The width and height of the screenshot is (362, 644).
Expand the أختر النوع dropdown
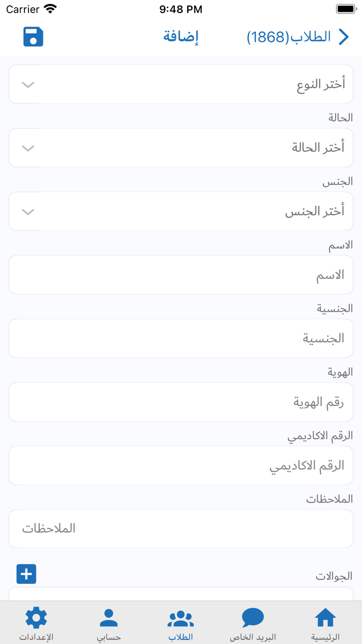click(181, 84)
